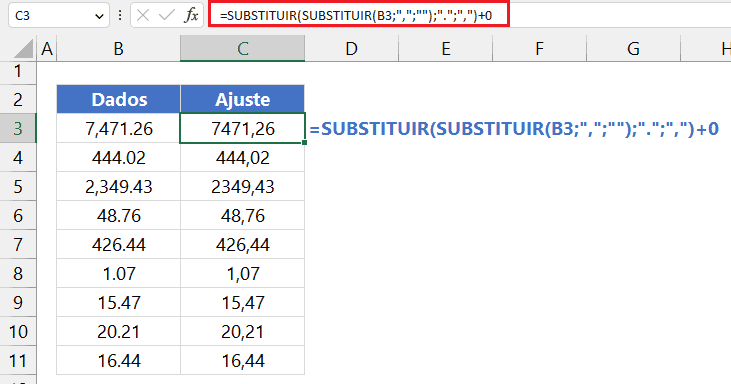
Task: Click cell with value 2,349.43
Action: click(x=118, y=186)
